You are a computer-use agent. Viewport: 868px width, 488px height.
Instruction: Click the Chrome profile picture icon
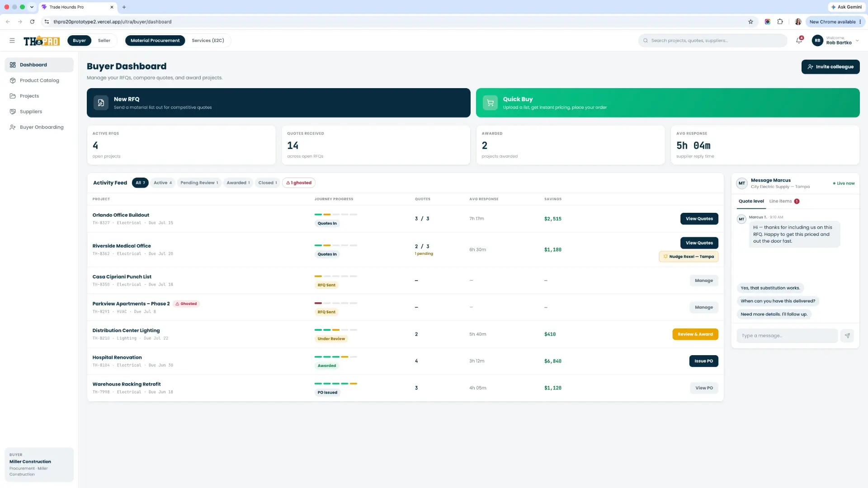click(798, 22)
